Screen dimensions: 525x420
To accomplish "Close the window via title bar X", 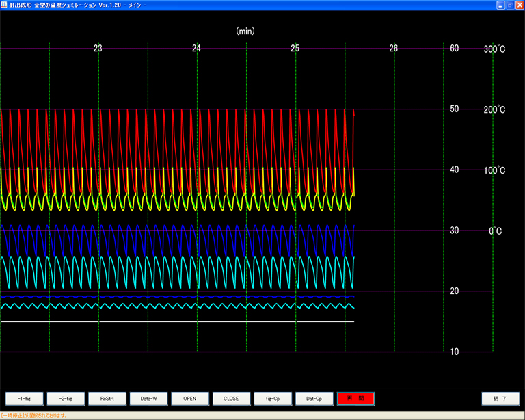I will click(520, 5).
